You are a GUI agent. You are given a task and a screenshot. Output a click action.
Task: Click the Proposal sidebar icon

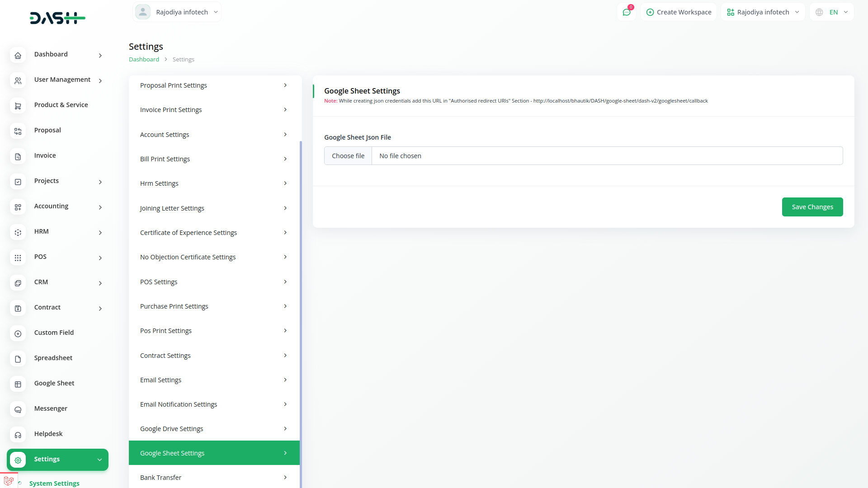coord(18,131)
